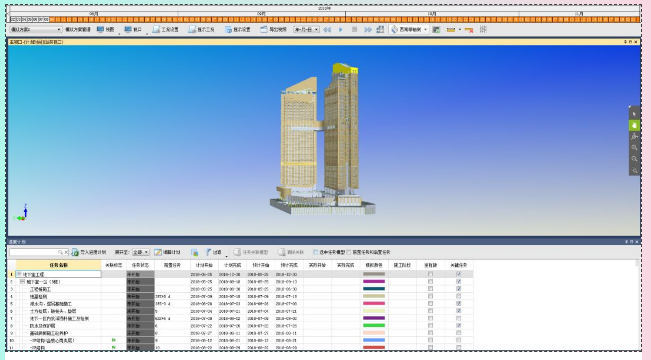
Task: Open the simulation scheme dropdown at top left
Action: 36,29
